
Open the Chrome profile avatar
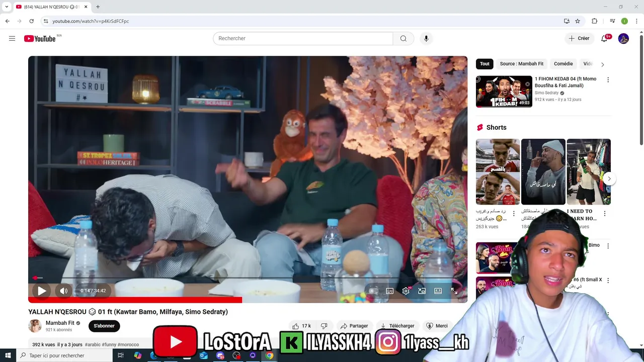[624, 21]
